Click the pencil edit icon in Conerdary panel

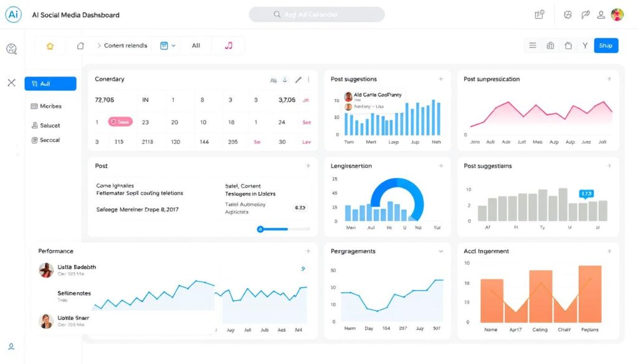(x=298, y=80)
